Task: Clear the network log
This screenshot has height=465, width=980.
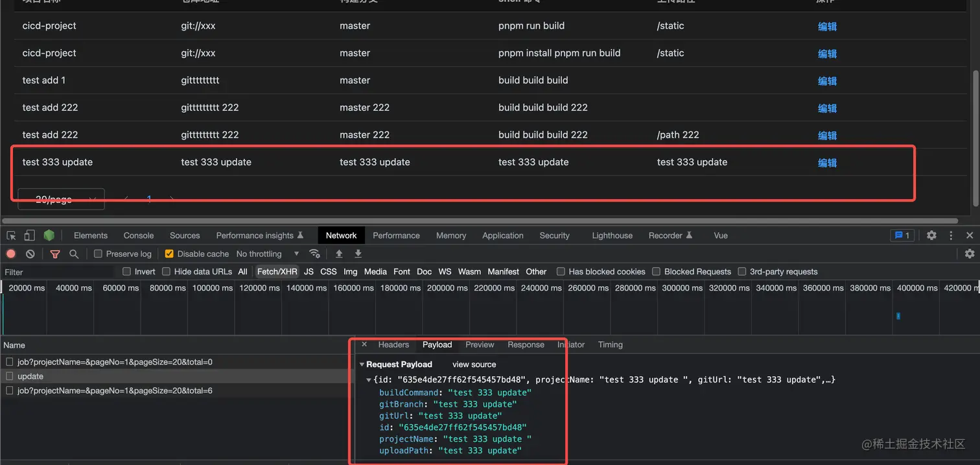Action: (x=30, y=254)
